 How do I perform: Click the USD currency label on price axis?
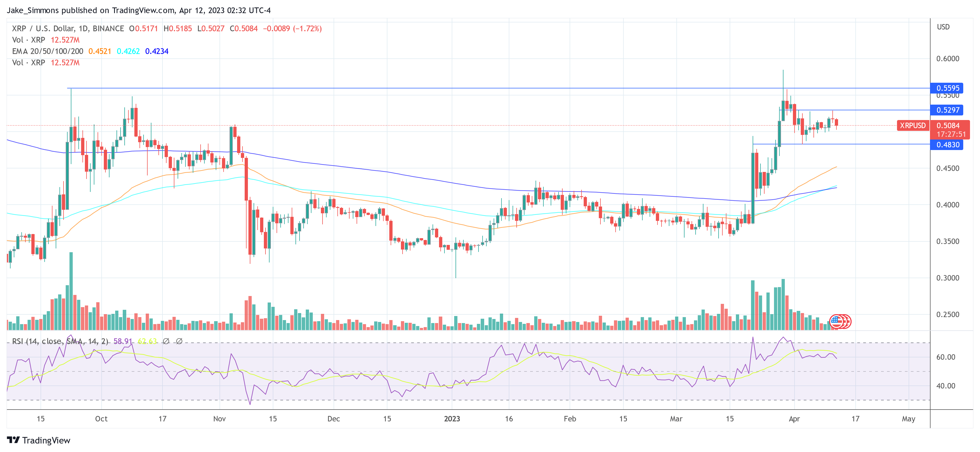943,27
